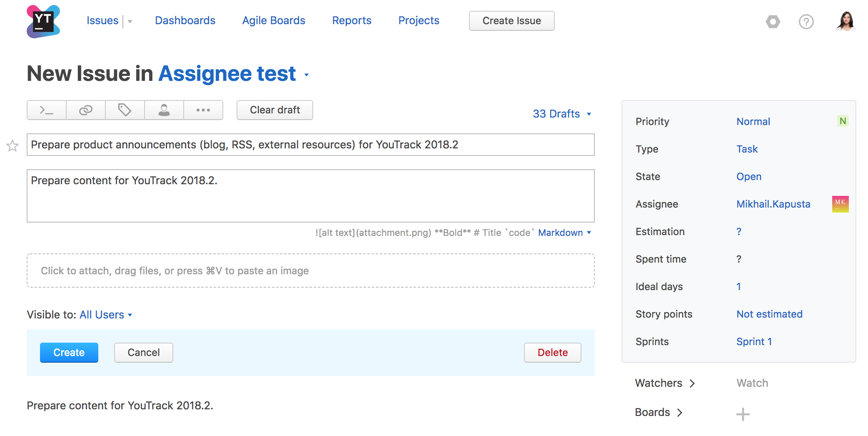Click the YouTrack logo icon
Image resolution: width=868 pixels, height=436 pixels.
pos(43,21)
